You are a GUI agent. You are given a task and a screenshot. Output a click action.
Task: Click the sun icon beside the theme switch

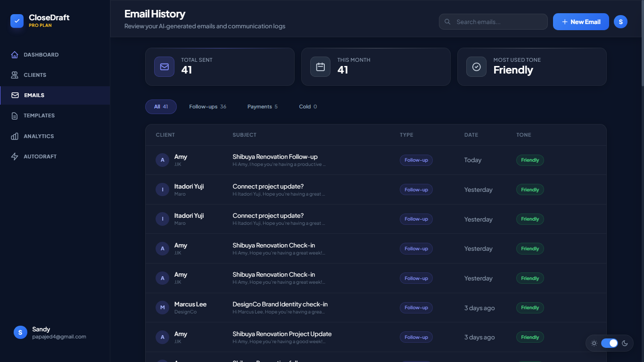click(594, 343)
